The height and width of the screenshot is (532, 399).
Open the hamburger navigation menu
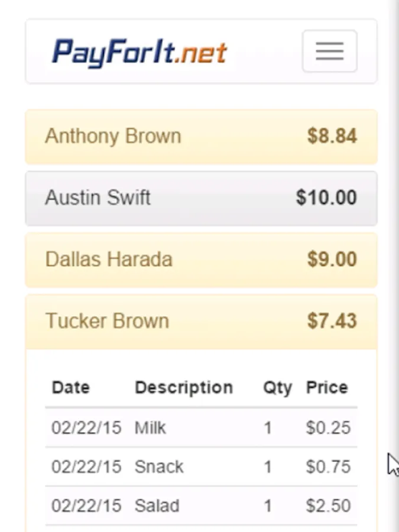329,51
